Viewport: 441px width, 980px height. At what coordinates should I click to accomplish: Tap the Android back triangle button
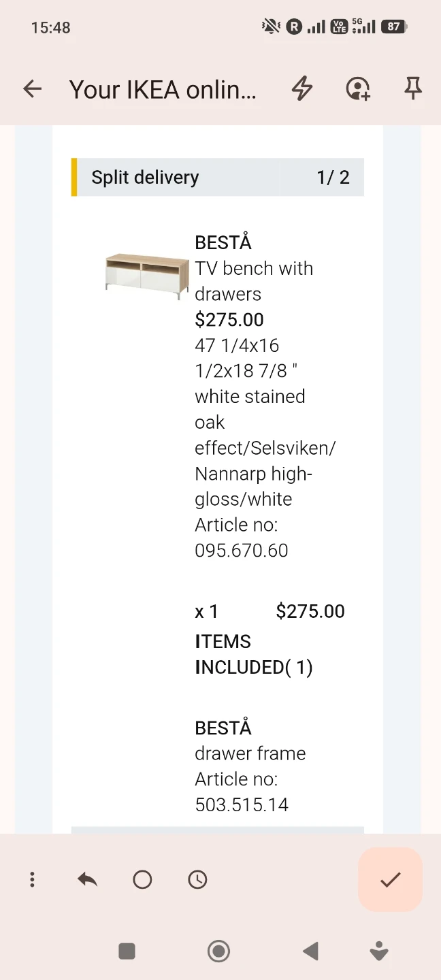pyautogui.click(x=310, y=951)
